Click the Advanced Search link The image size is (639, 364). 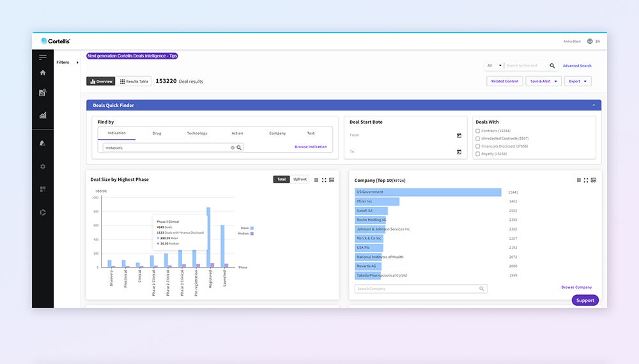pos(577,66)
